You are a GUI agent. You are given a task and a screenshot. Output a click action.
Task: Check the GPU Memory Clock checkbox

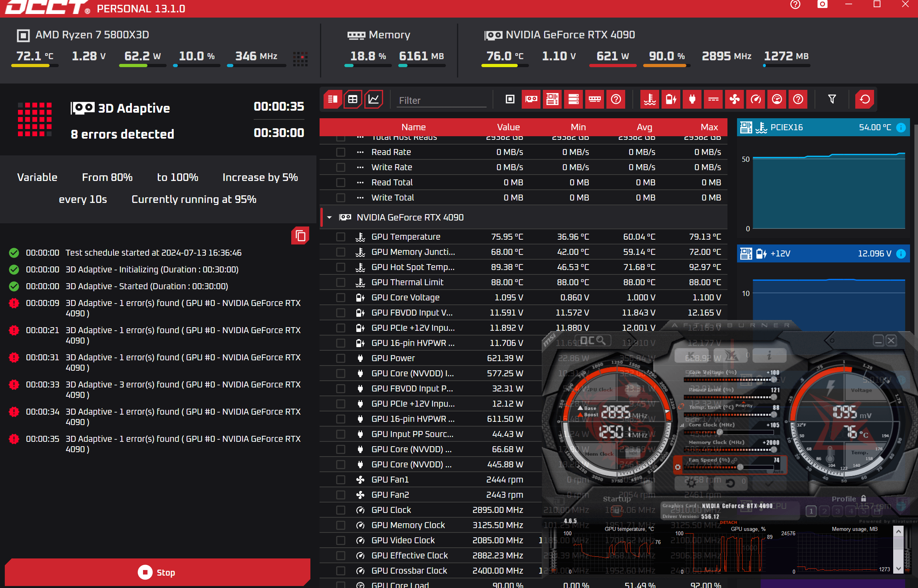point(341,525)
